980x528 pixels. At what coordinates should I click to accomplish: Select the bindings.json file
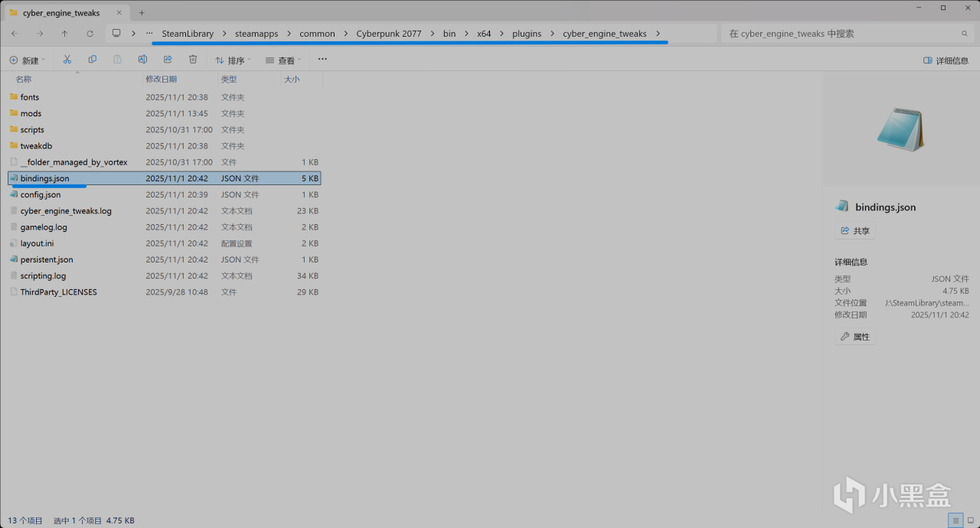pyautogui.click(x=165, y=178)
